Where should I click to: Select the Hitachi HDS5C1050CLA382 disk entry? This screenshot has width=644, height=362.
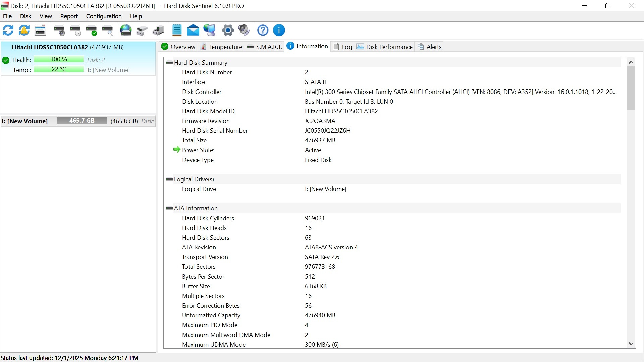(x=67, y=47)
